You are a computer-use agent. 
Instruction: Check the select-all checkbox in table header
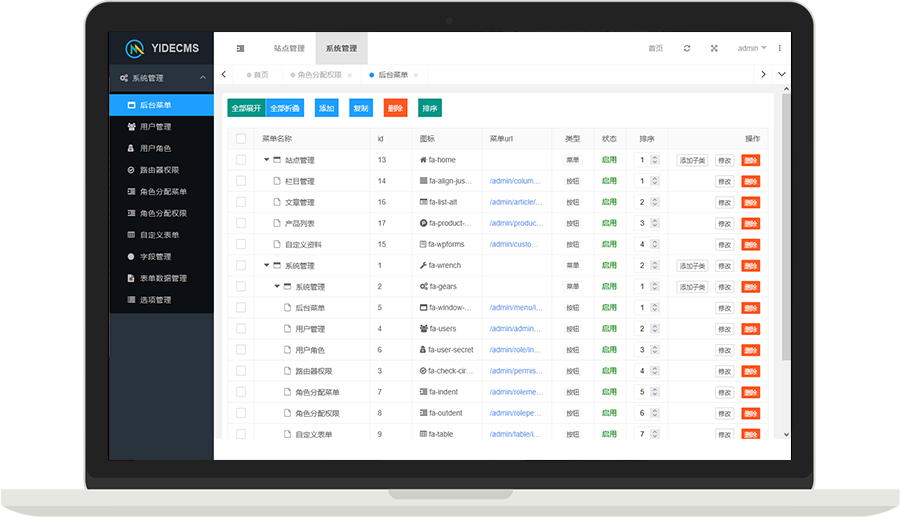pos(241,139)
